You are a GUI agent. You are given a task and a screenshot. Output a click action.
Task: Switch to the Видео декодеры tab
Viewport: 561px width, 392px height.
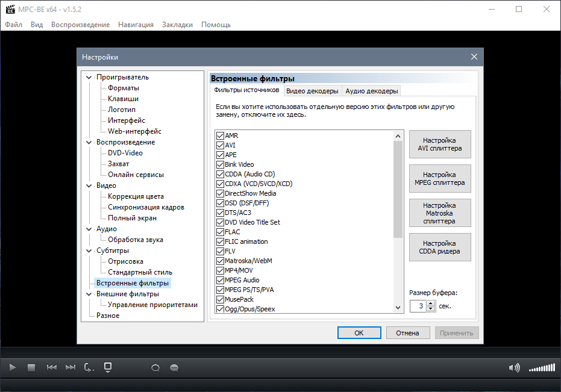[x=312, y=91]
